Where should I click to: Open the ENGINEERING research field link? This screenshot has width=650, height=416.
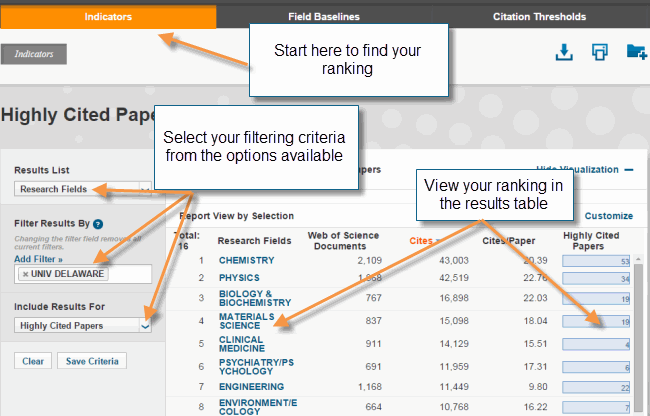tap(251, 387)
